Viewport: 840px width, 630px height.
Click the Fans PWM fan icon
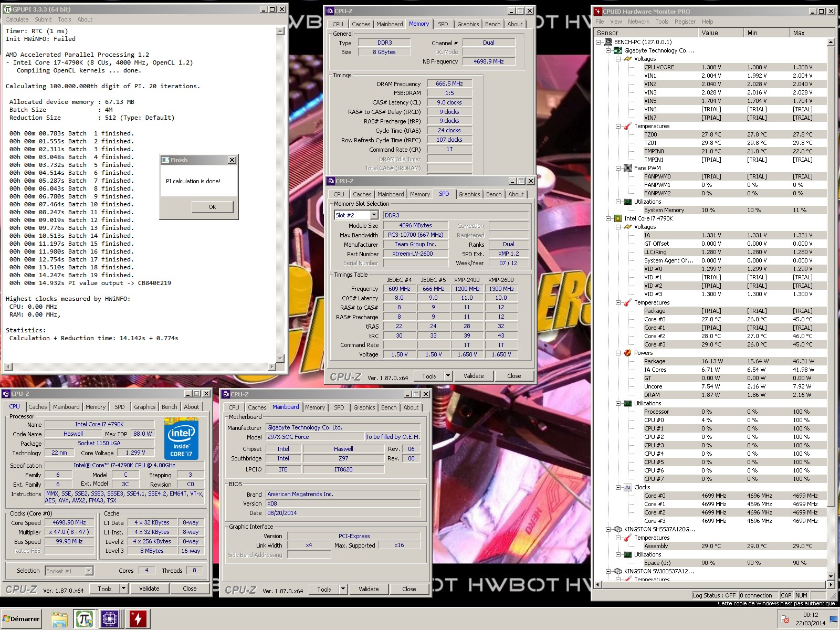627,168
